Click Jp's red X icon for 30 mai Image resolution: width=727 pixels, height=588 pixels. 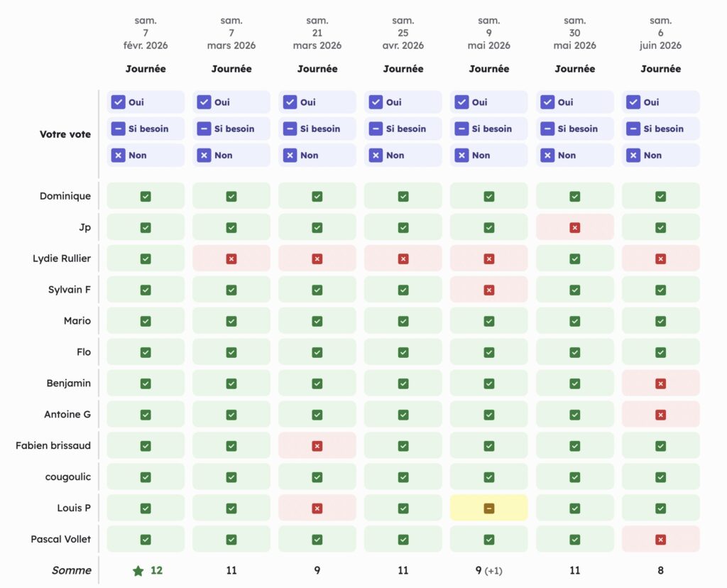[x=575, y=228]
